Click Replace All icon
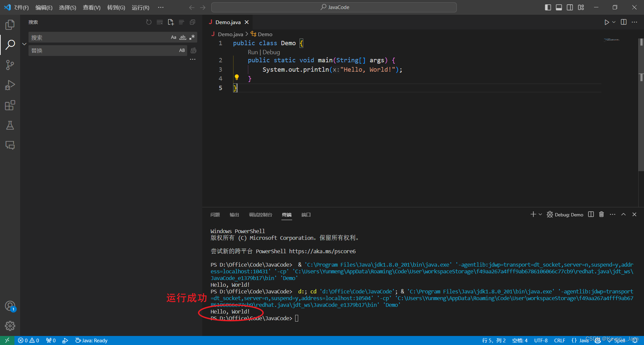The height and width of the screenshot is (345, 644). coord(194,51)
